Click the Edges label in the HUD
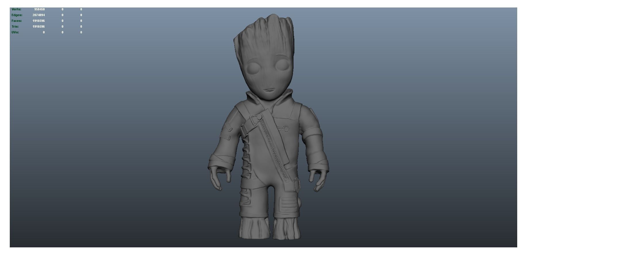This screenshot has height=256, width=644. tap(17, 15)
